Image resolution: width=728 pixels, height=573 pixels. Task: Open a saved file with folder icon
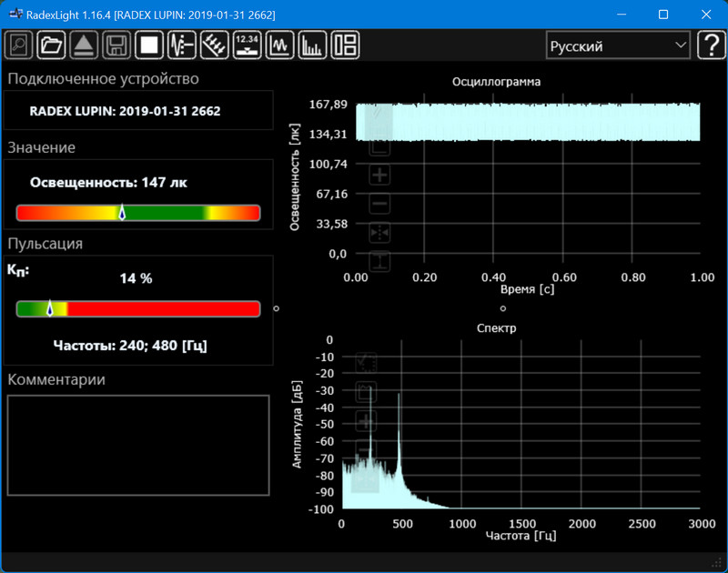51,45
